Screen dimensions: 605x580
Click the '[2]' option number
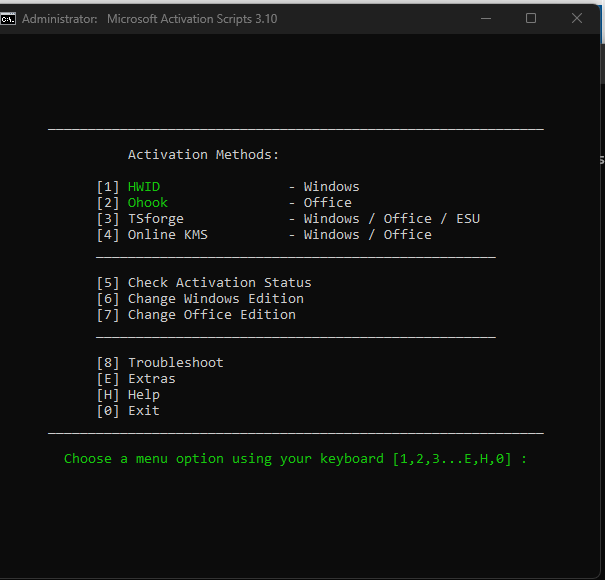[108, 203]
